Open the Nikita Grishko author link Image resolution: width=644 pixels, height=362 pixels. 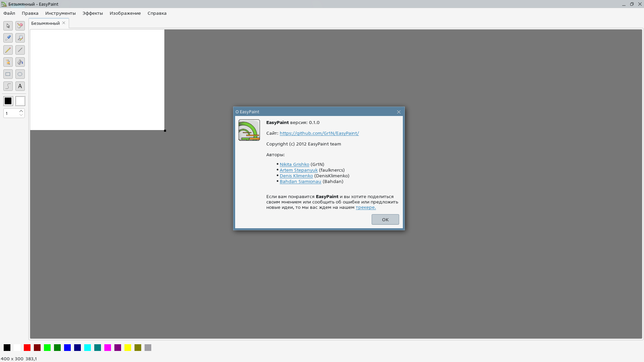click(x=294, y=164)
